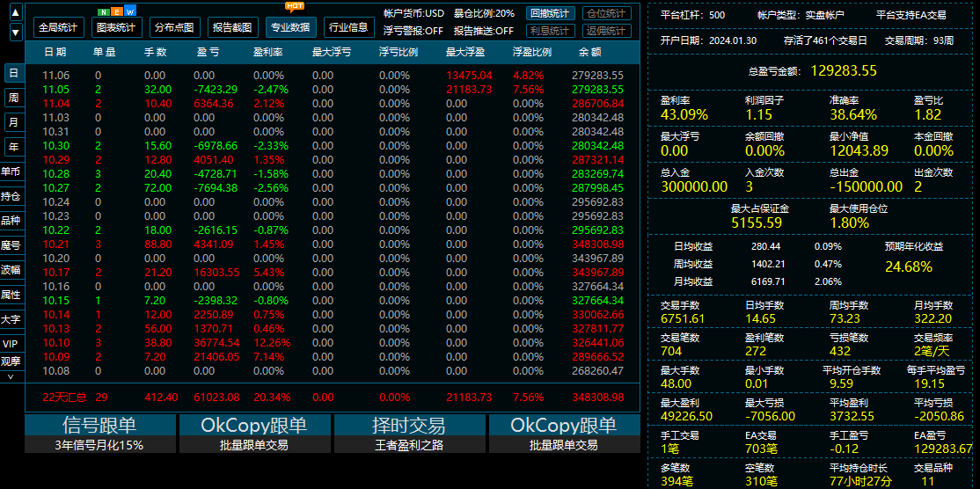Viewport: 980px width, 489px height.
Task: Select the 日 period sidebar button
Action: 13,73
